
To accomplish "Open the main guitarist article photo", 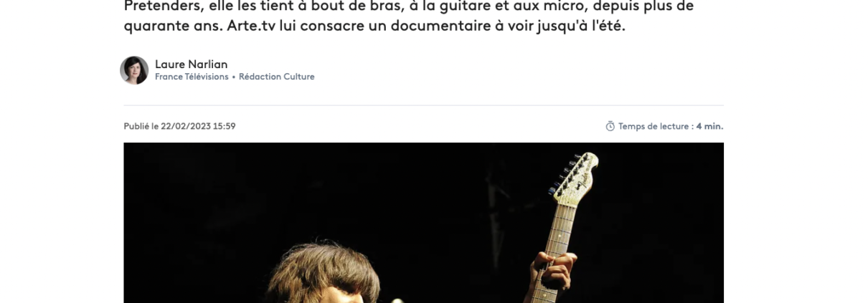I will coord(423,223).
